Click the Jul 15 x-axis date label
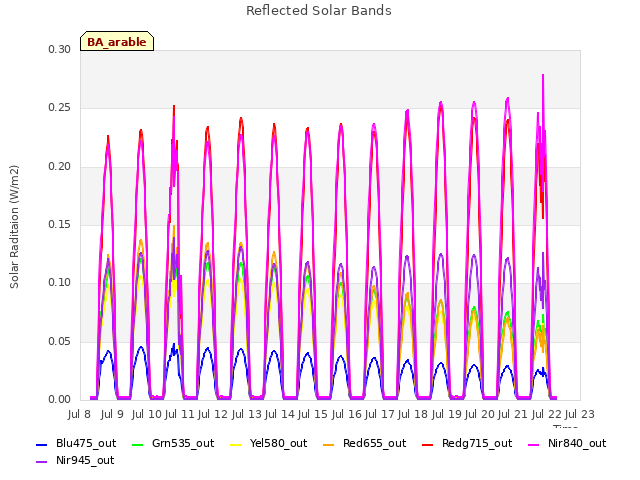Image resolution: width=640 pixels, height=480 pixels. (313, 414)
